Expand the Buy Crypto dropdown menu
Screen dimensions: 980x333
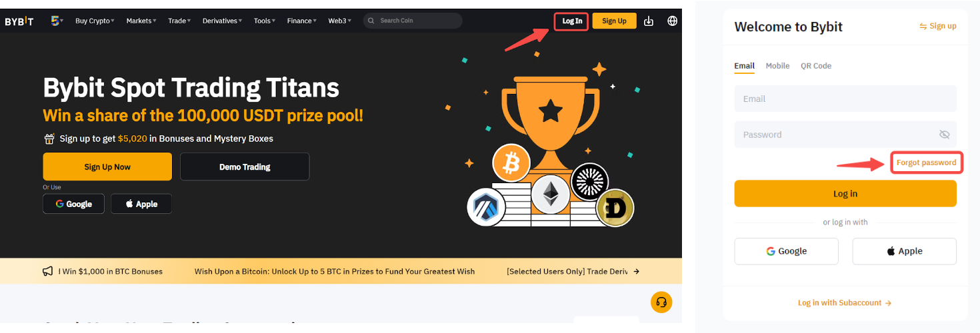tap(95, 21)
